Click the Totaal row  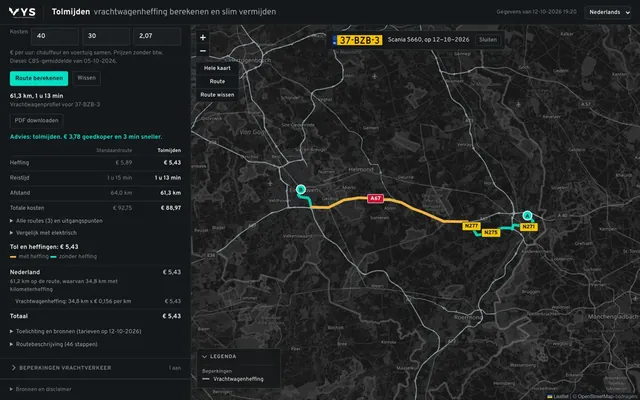point(95,316)
